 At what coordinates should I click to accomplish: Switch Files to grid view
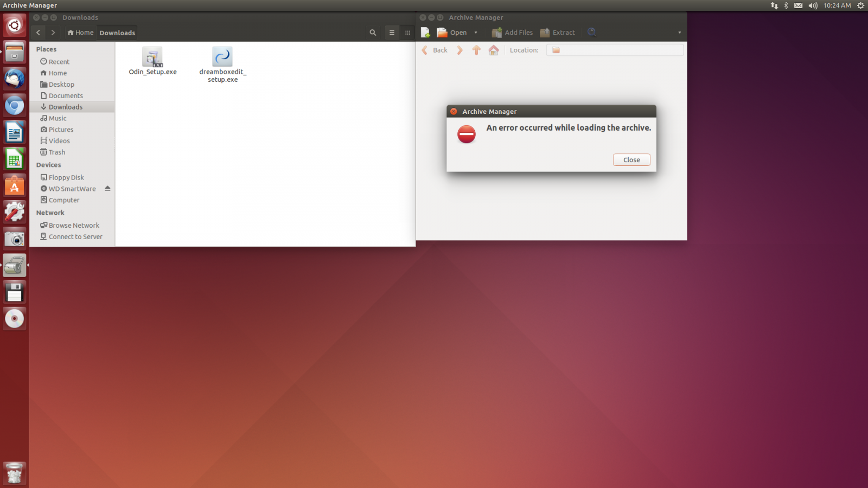click(x=407, y=33)
